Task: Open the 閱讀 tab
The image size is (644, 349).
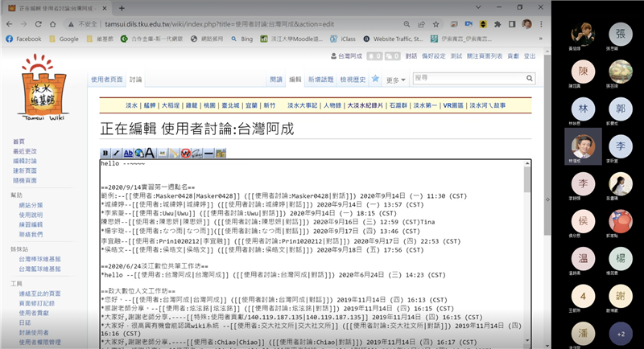Action: click(x=276, y=80)
